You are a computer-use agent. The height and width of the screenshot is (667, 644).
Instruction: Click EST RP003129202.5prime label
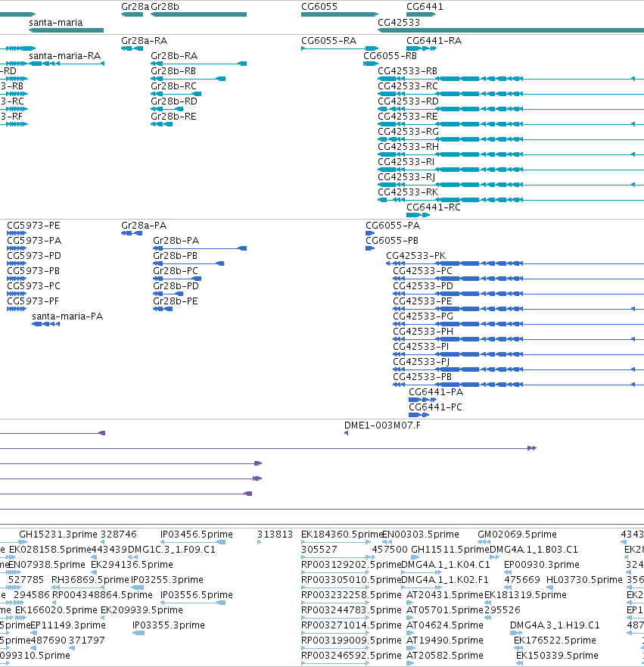tap(351, 565)
